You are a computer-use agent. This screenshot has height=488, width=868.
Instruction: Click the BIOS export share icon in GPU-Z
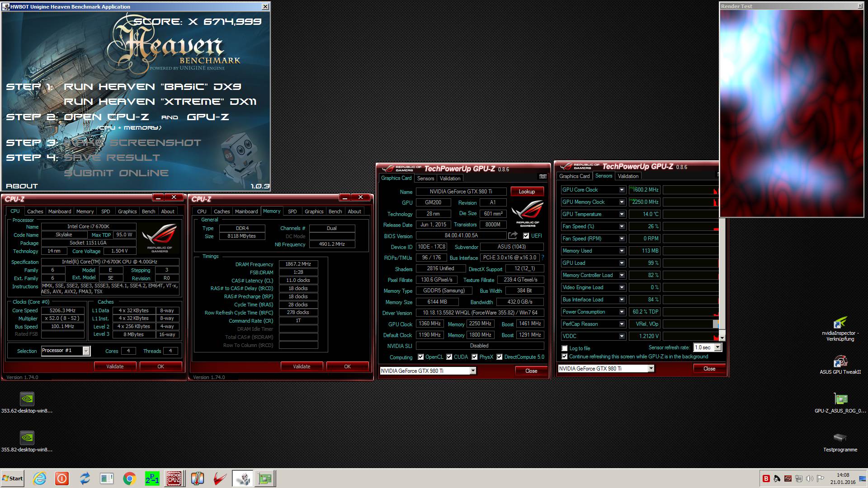pyautogui.click(x=513, y=235)
